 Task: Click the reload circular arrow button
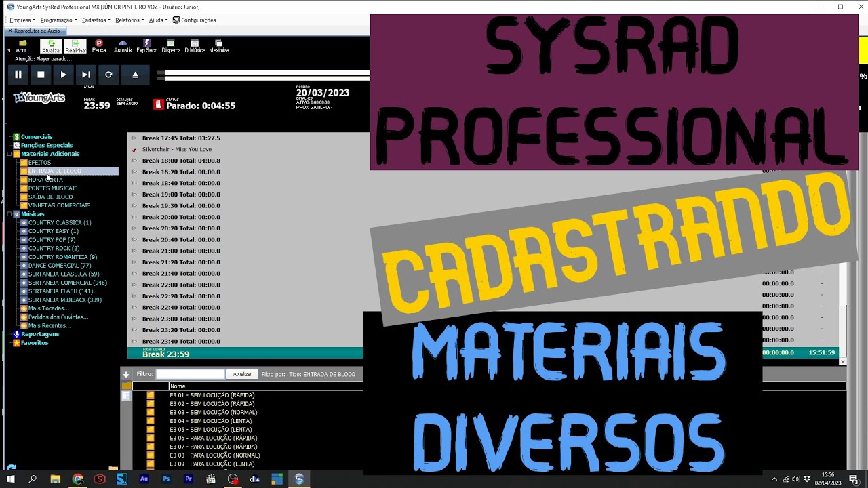tap(108, 75)
